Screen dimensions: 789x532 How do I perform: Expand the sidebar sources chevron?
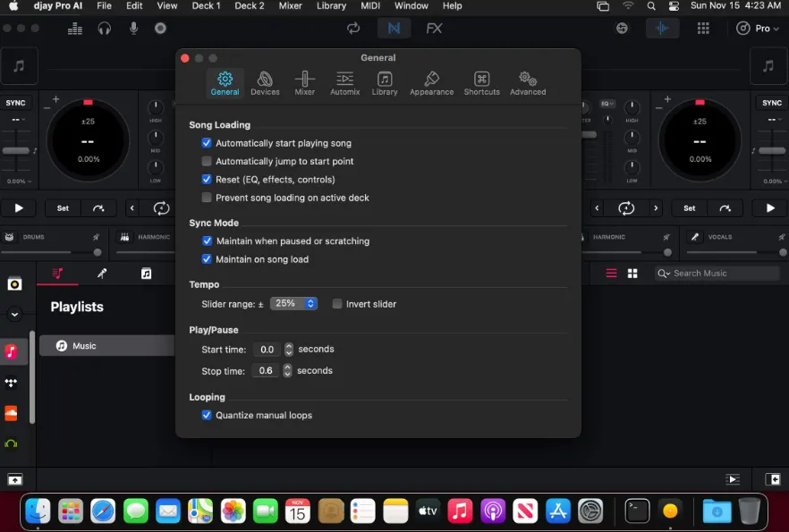click(14, 315)
